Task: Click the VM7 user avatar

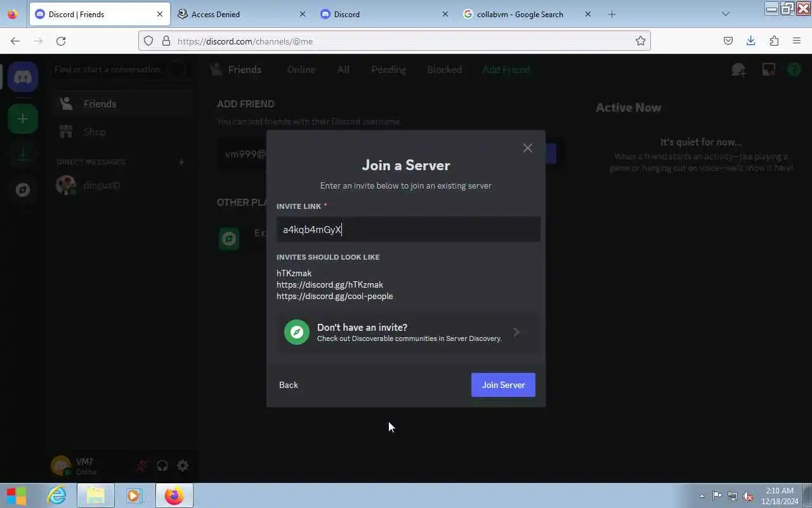Action: click(61, 466)
